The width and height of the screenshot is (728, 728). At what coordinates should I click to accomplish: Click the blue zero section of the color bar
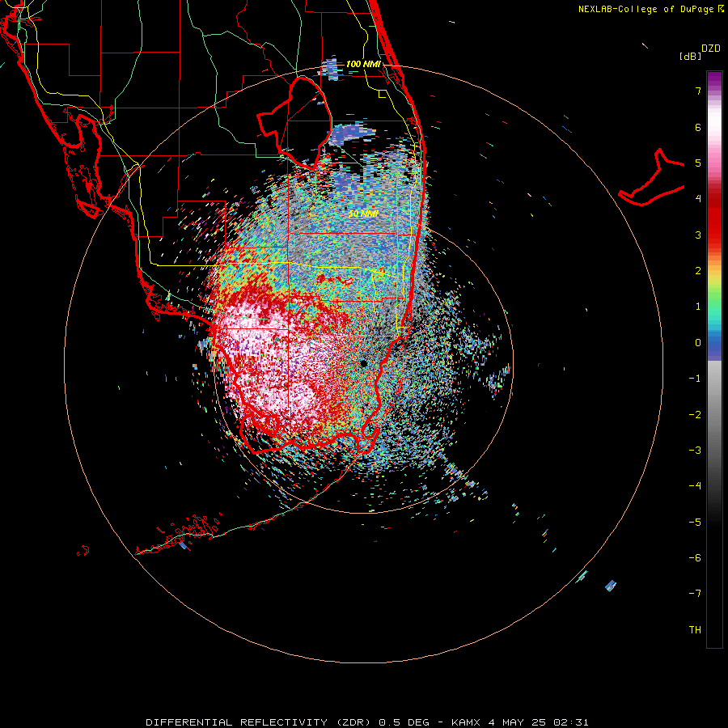(x=714, y=346)
